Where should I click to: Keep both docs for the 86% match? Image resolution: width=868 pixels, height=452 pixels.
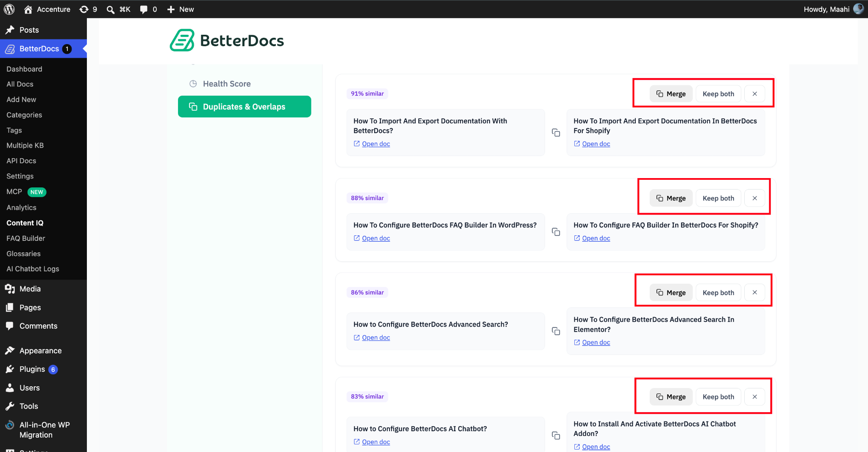[x=718, y=292]
